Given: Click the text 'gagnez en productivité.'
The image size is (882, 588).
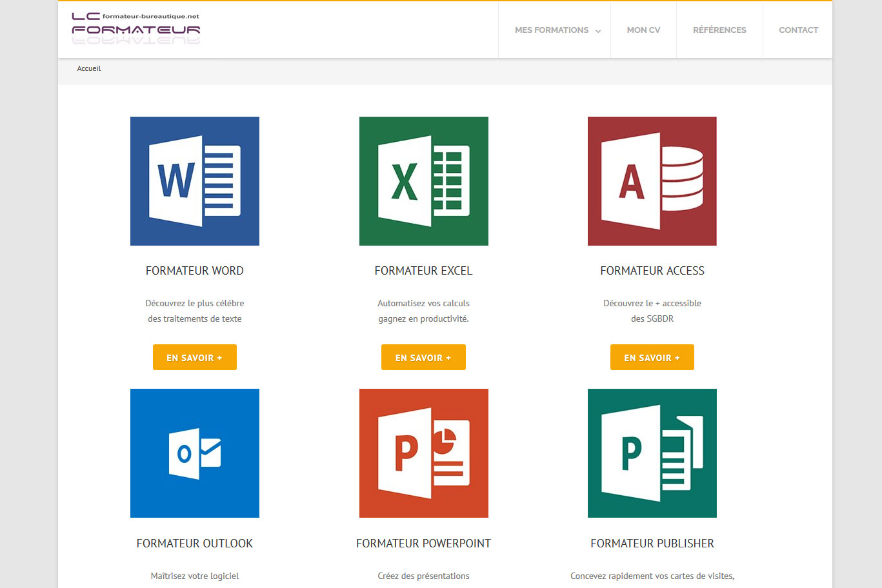Looking at the screenshot, I should [424, 318].
